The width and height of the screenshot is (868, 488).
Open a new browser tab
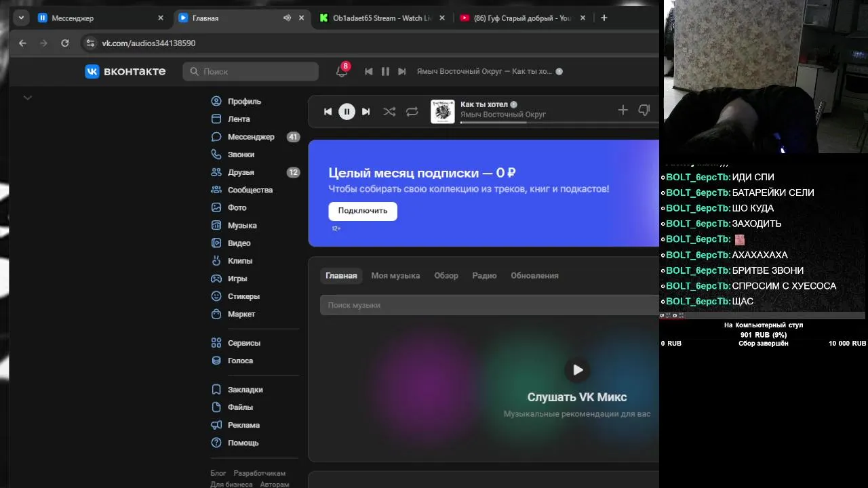point(604,18)
